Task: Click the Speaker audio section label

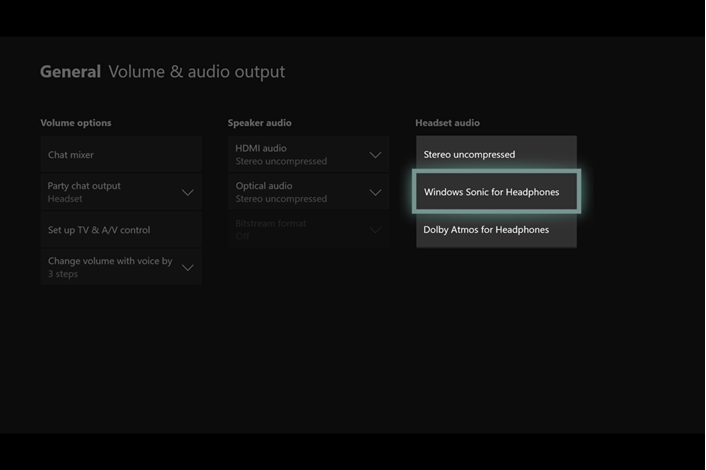Action: 259,123
